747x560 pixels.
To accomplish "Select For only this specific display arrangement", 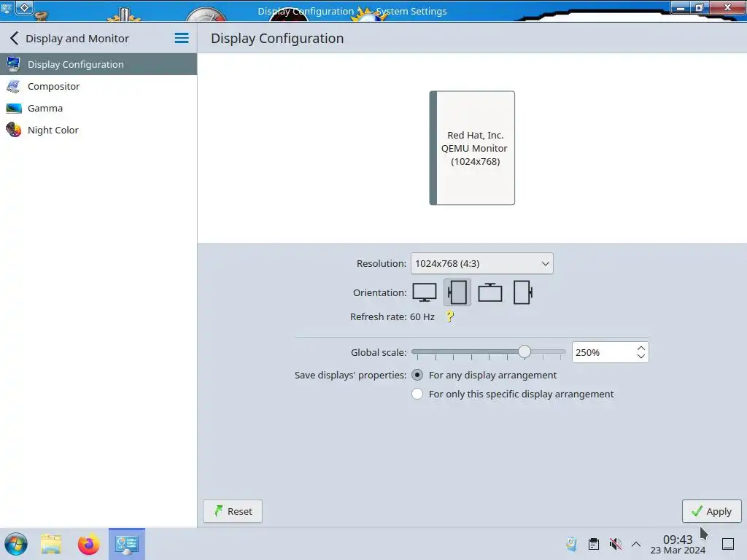I will click(513, 394).
